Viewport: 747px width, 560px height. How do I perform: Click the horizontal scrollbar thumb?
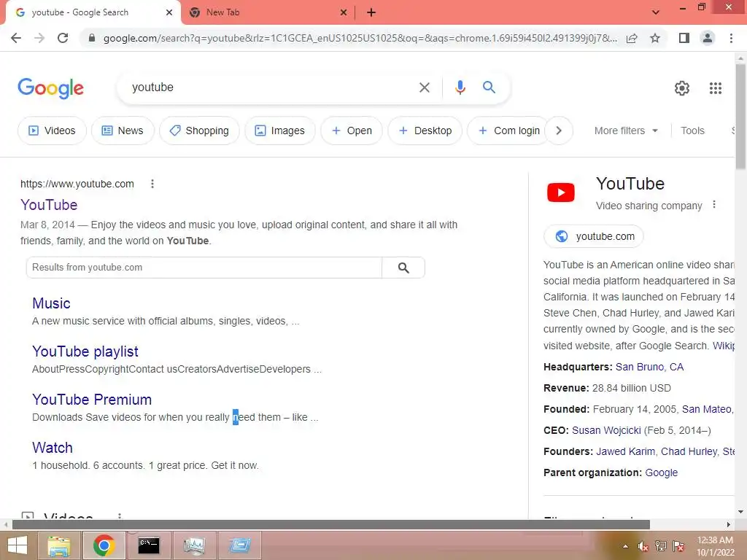pyautogui.click(x=330, y=525)
